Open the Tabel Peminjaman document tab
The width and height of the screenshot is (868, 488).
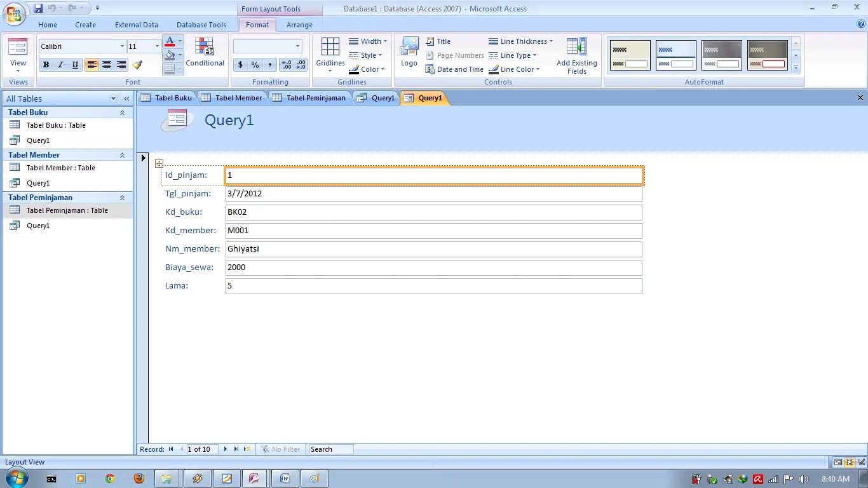(309, 98)
